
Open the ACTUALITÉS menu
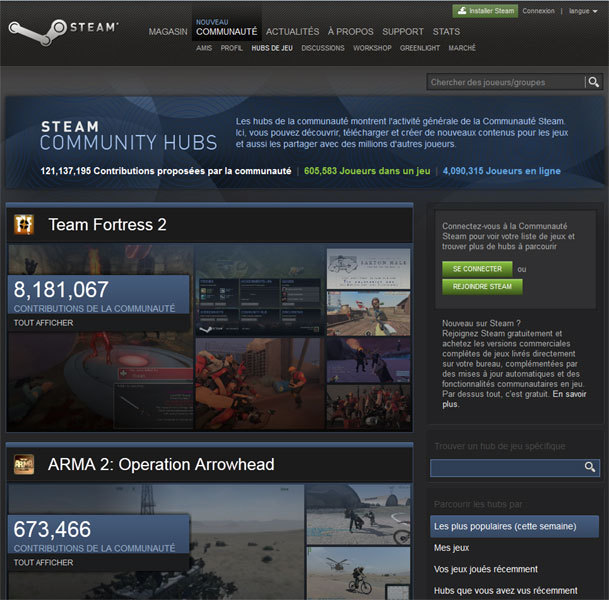(292, 31)
